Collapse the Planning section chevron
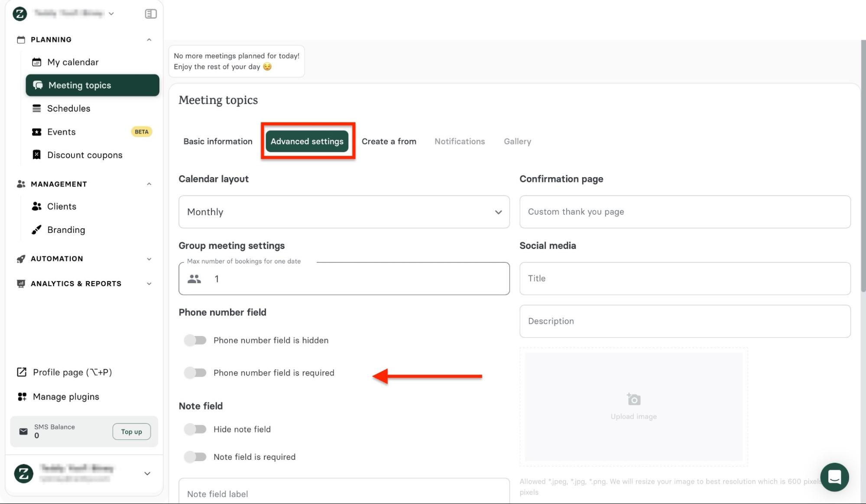The image size is (866, 504). pos(149,39)
